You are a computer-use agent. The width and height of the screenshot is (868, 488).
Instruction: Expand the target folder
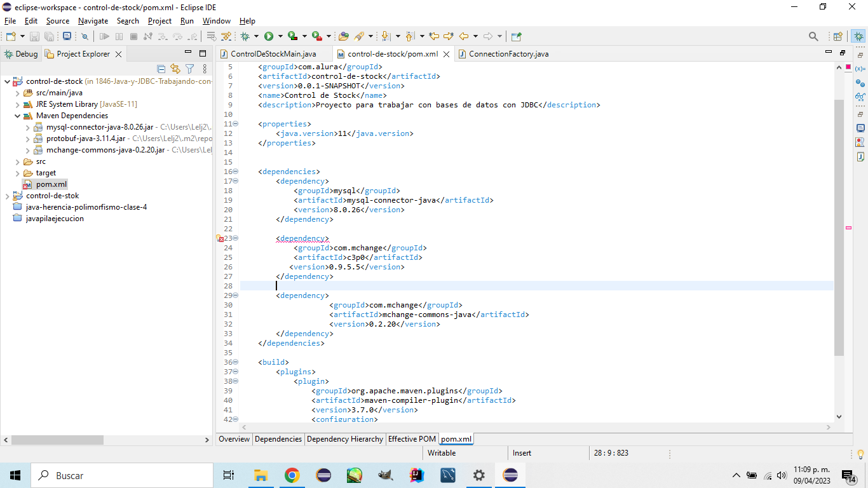[x=18, y=173]
